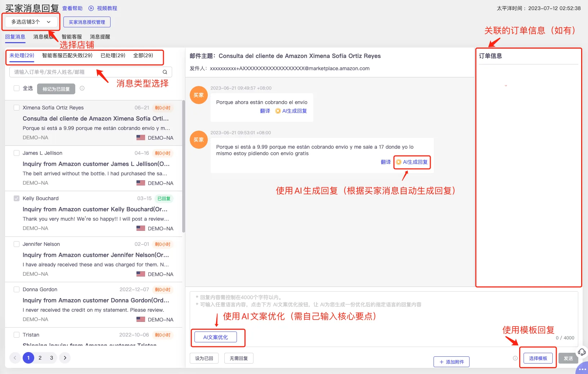Open Donna Gordon inquiry message subject

(96, 300)
